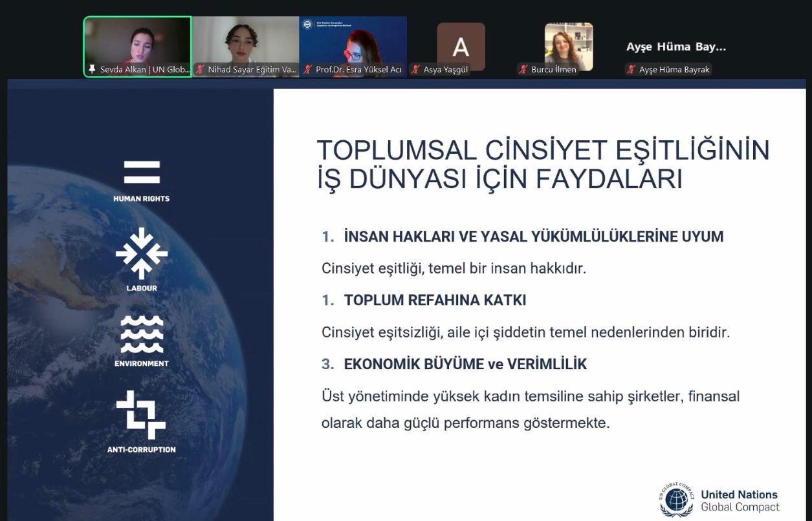812x521 pixels.
Task: Click the UN Global Compact globe logo
Action: point(676,500)
